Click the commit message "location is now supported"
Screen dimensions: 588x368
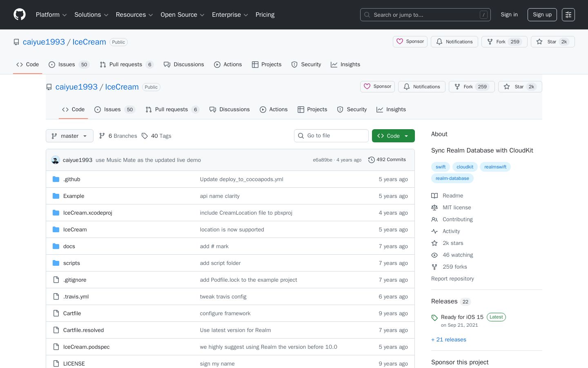pyautogui.click(x=232, y=229)
